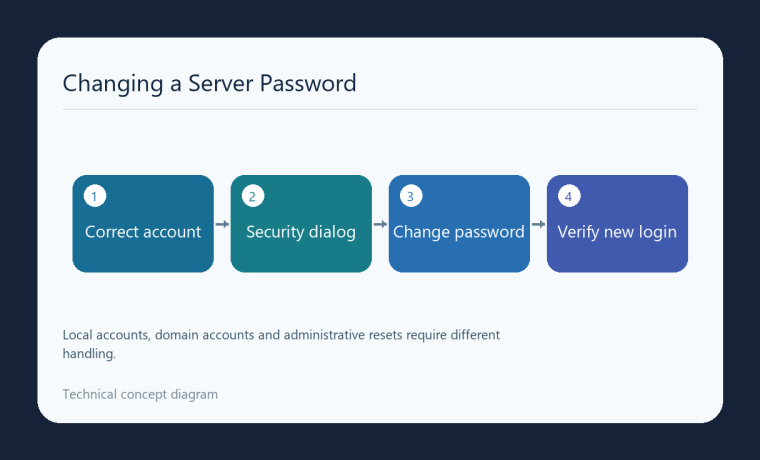Screen dimensions: 760x460
Task: Select the Correct account step box
Action: point(143,224)
